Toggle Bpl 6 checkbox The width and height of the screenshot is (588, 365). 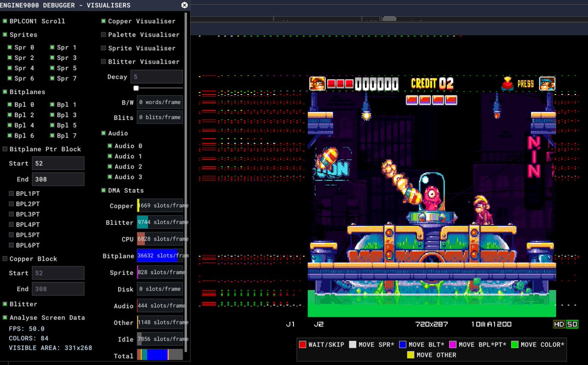10,135
